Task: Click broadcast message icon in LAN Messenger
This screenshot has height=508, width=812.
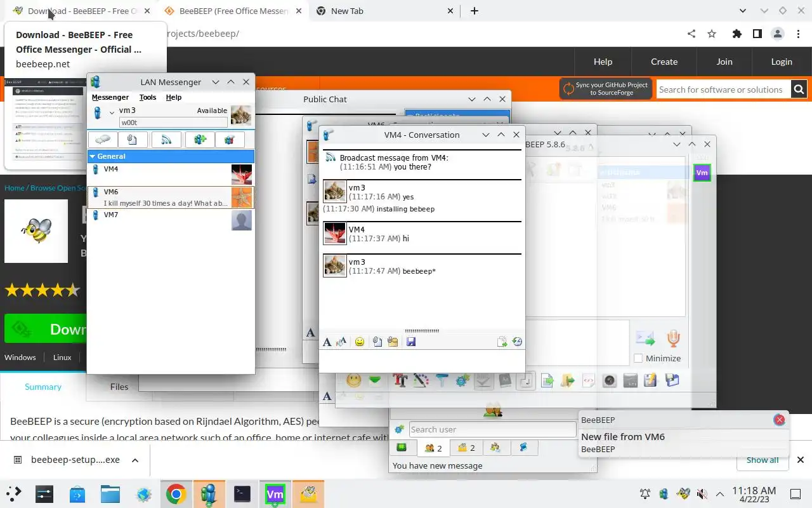Action: tap(166, 140)
